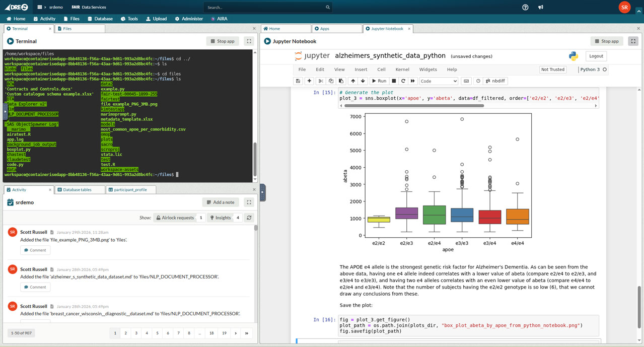
Task: Click the Add a note button
Action: coord(221,202)
